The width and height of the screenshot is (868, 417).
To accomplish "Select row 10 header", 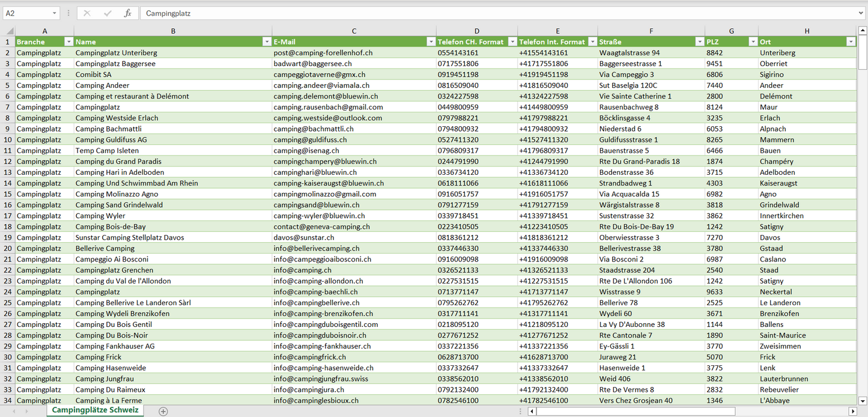I will pyautogui.click(x=8, y=139).
